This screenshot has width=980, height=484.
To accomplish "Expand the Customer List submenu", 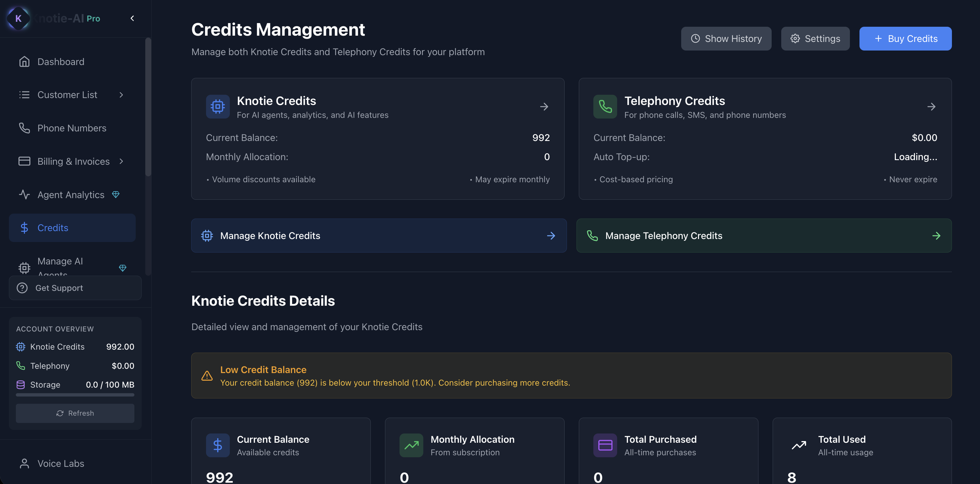I will [x=122, y=95].
